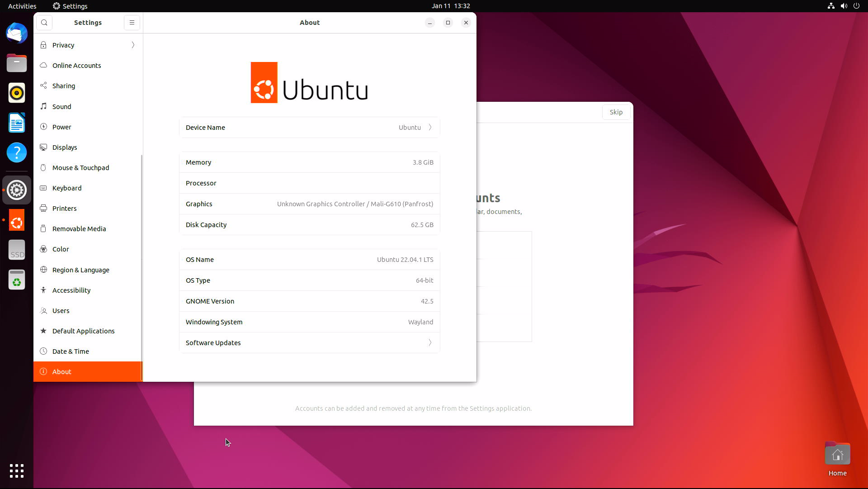Click the Graphics value Mali-G610 text
The width and height of the screenshot is (868, 489).
point(355,204)
